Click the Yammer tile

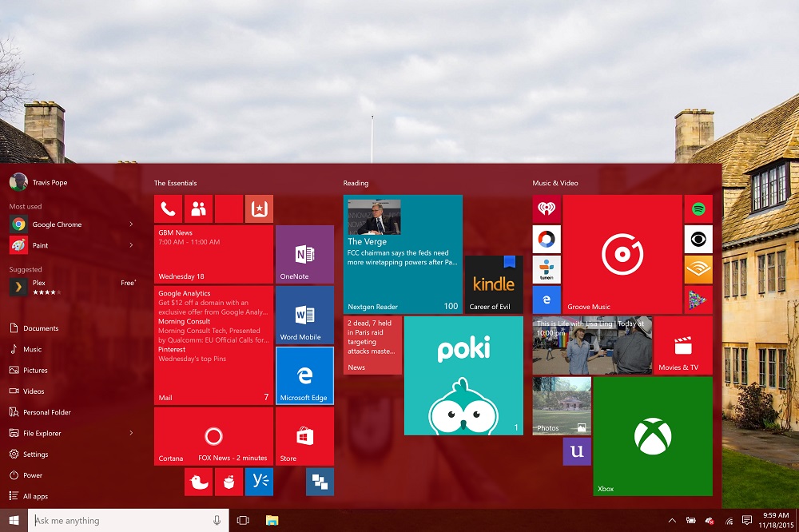pyautogui.click(x=259, y=482)
